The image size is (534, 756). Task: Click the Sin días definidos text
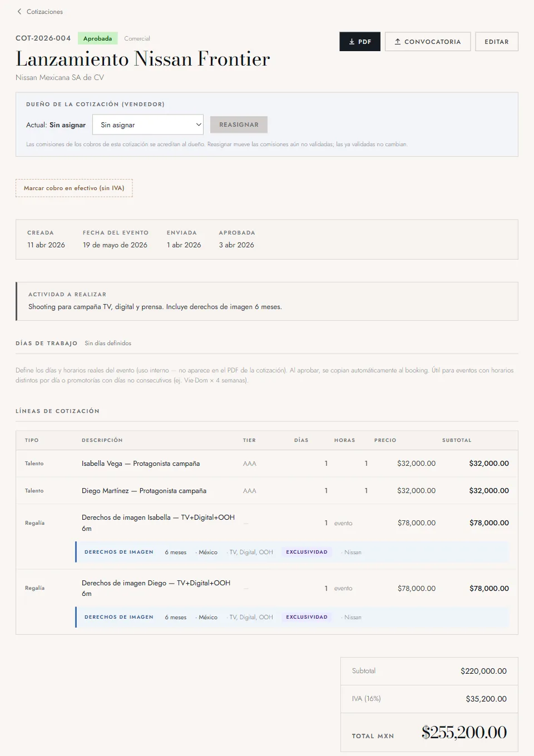(x=108, y=343)
